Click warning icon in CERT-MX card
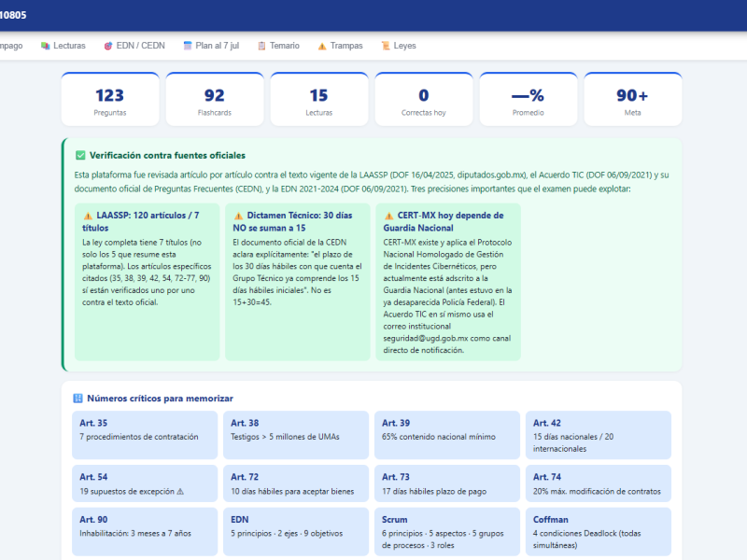This screenshot has width=747, height=560. coord(389,216)
